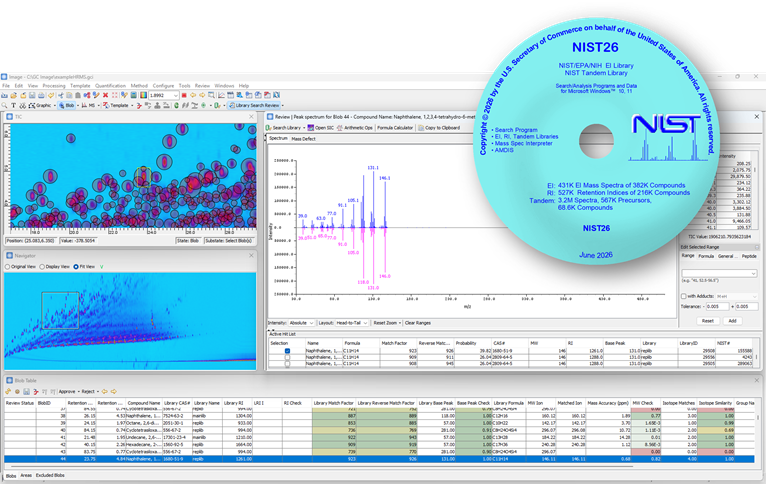The width and height of the screenshot is (766, 484).
Task: Click the previous yellow arrow in Blob Table toolbar
Action: (x=105, y=391)
